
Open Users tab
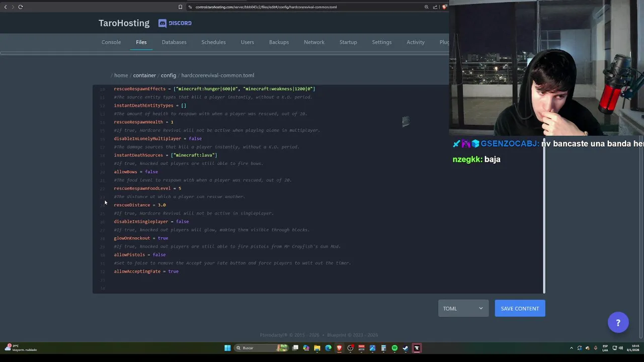(248, 42)
